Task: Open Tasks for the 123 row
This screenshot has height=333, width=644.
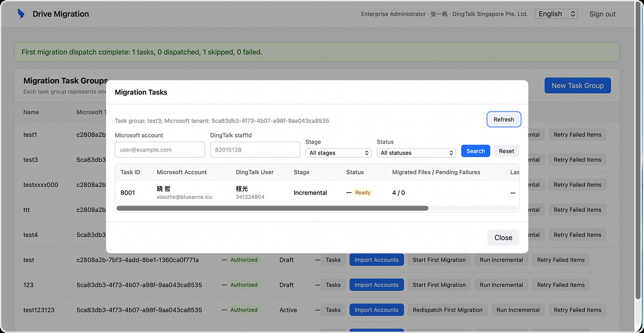Action: click(333, 285)
